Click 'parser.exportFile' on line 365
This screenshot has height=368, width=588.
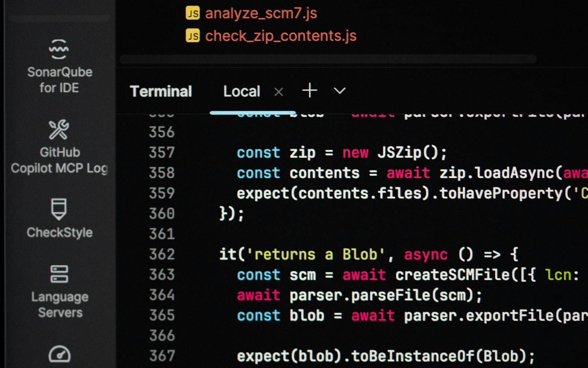point(479,315)
